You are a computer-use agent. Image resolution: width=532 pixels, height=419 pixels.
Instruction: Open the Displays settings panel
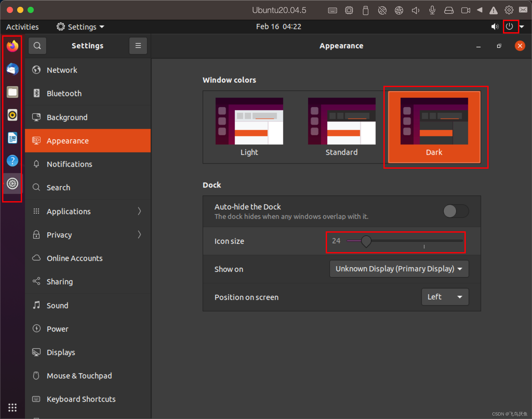88,352
